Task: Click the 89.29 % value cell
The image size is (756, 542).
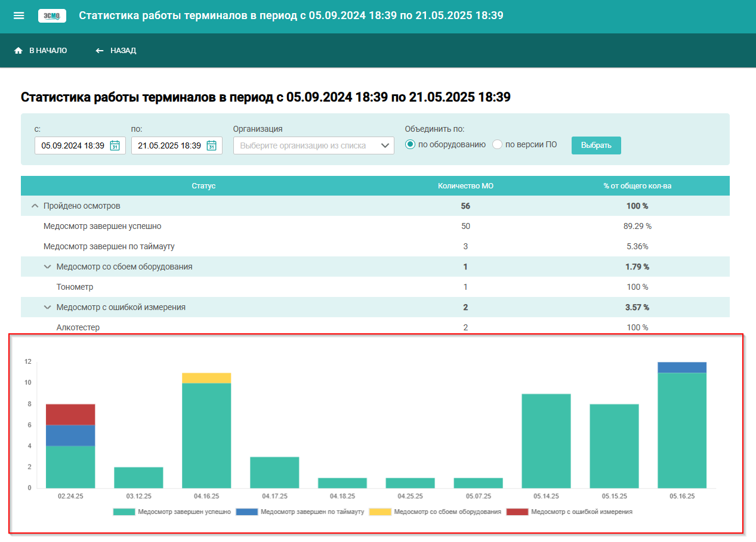Action: [x=637, y=226]
